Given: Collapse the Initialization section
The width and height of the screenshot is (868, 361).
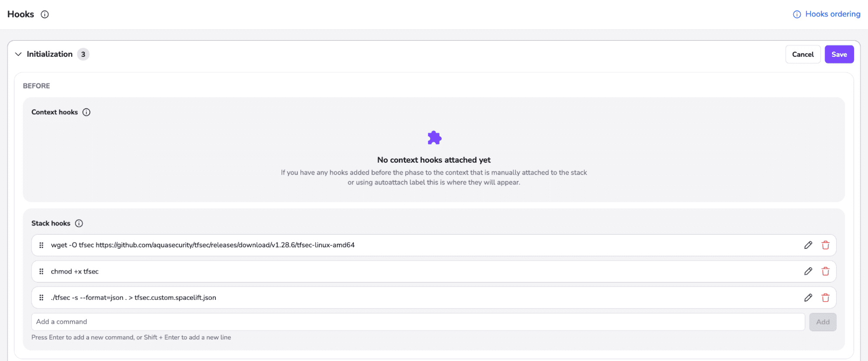Looking at the screenshot, I should [x=18, y=54].
